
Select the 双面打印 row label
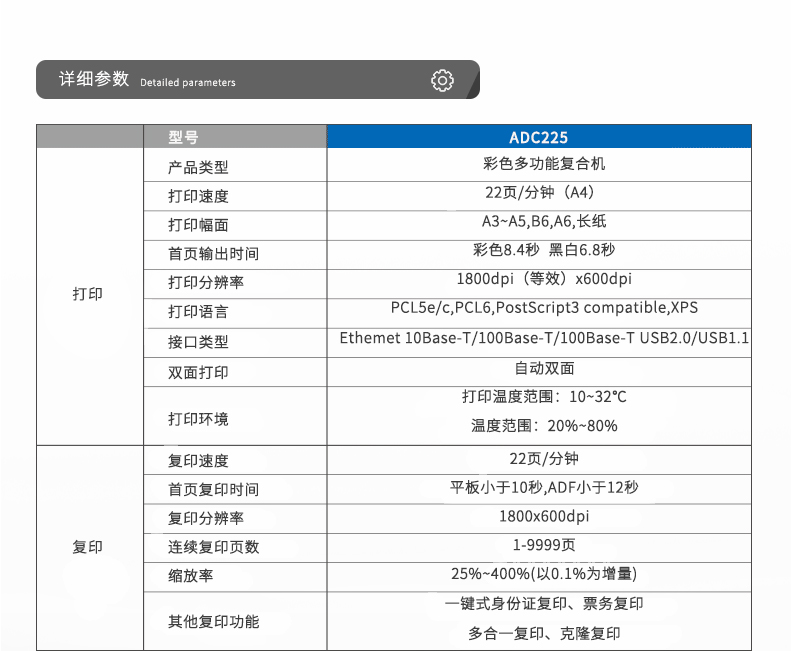(198, 372)
